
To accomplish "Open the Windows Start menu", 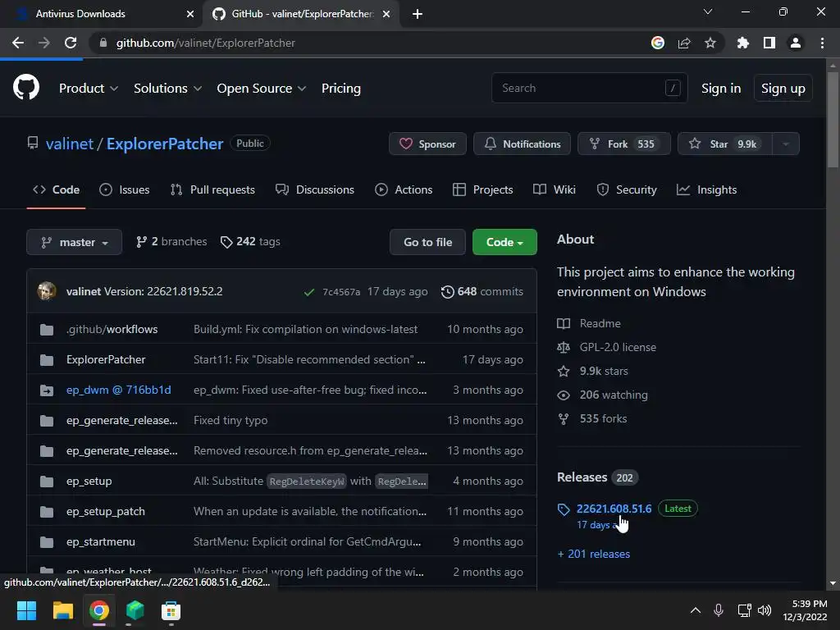I will (x=26, y=610).
